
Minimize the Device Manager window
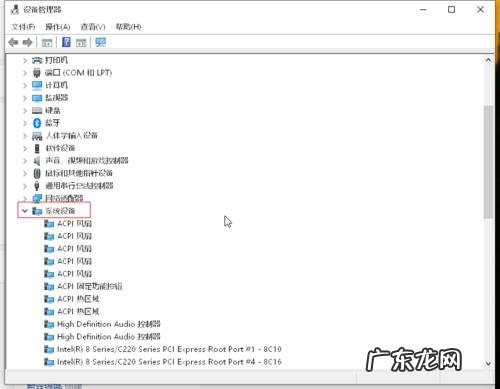pos(423,10)
